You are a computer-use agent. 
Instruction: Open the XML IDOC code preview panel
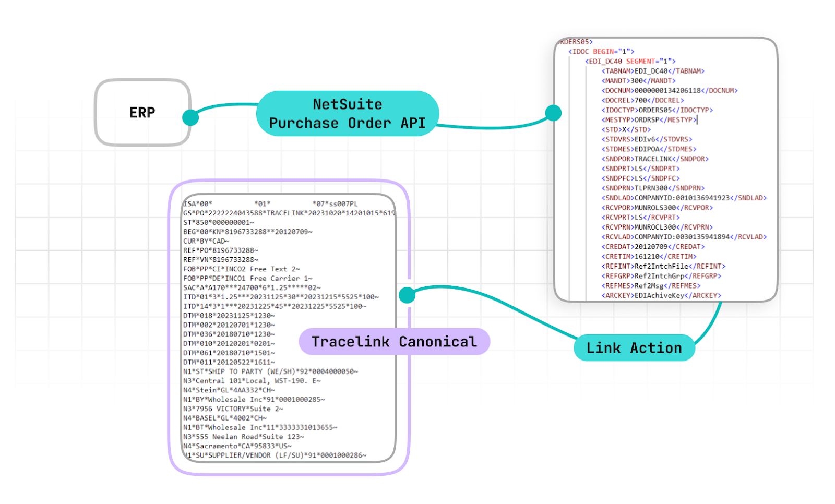(x=666, y=170)
